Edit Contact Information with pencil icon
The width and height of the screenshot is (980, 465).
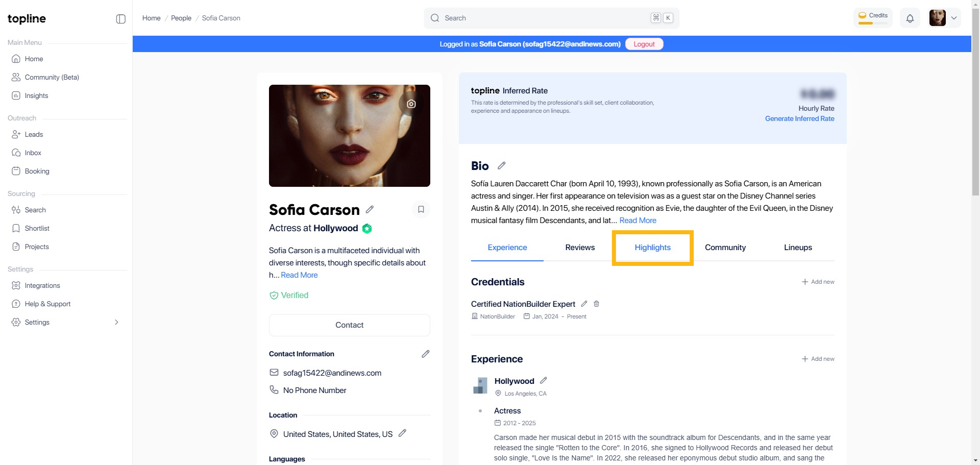(x=425, y=354)
